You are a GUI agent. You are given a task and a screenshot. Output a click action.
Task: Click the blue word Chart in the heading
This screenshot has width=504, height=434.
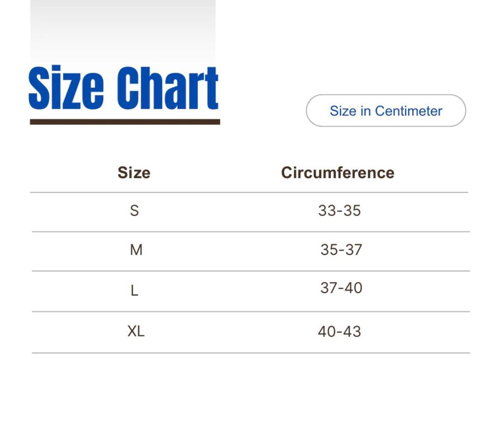click(169, 89)
